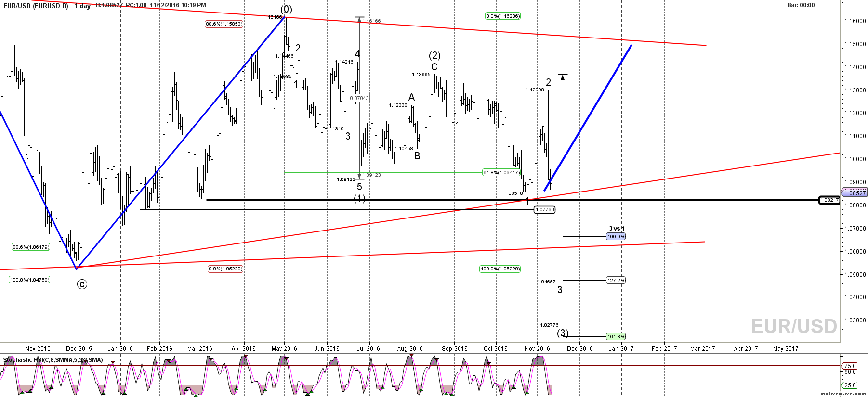
Task: Select wave label "4" near the June peak
Action: tap(357, 54)
